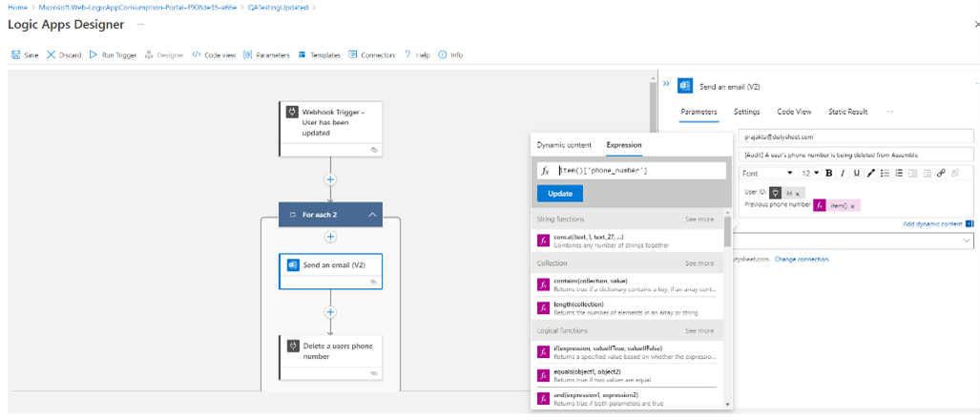Viewport: 980px width, 420px height.
Task: Switch to the Settings tab
Action: point(746,112)
